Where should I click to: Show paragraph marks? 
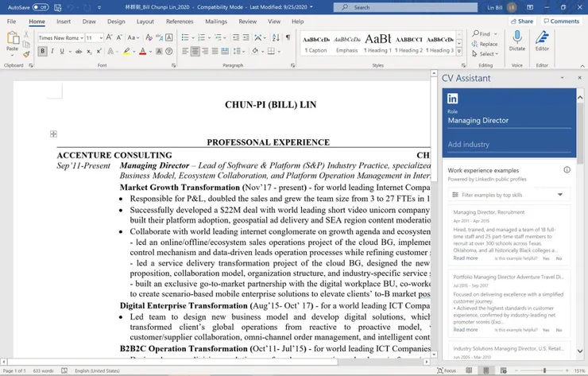(x=288, y=37)
